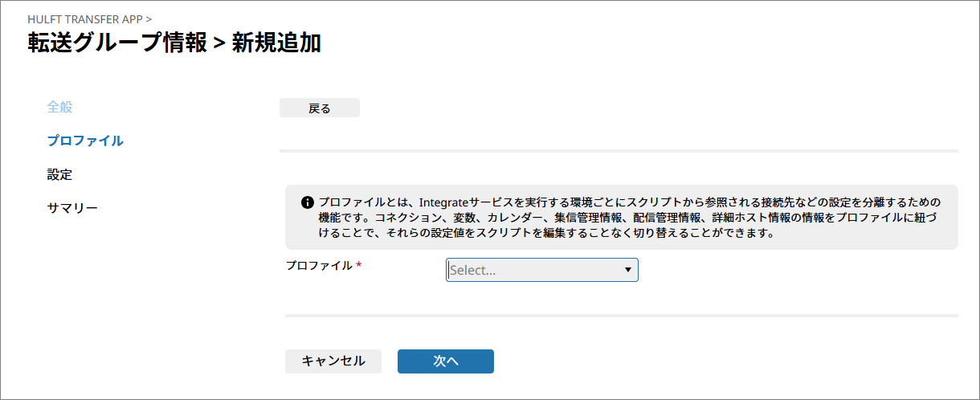Click the キャンセル button
This screenshot has height=400, width=980.
click(333, 361)
